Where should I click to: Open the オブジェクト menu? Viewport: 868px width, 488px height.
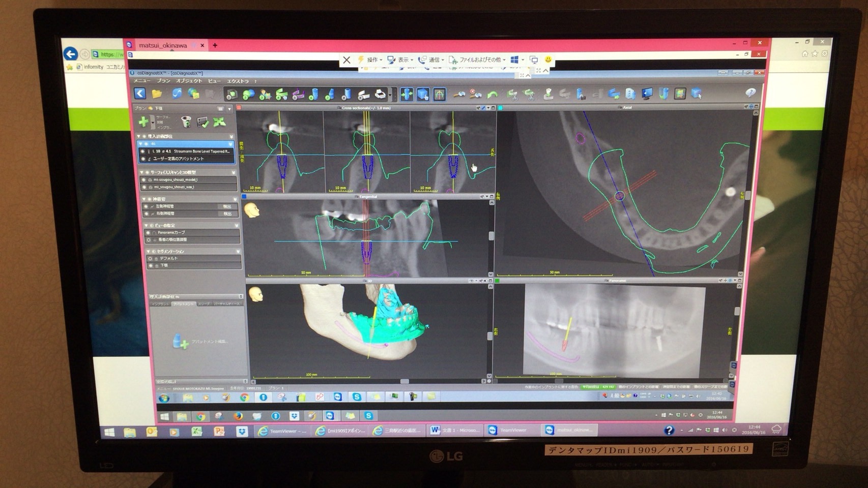point(189,81)
